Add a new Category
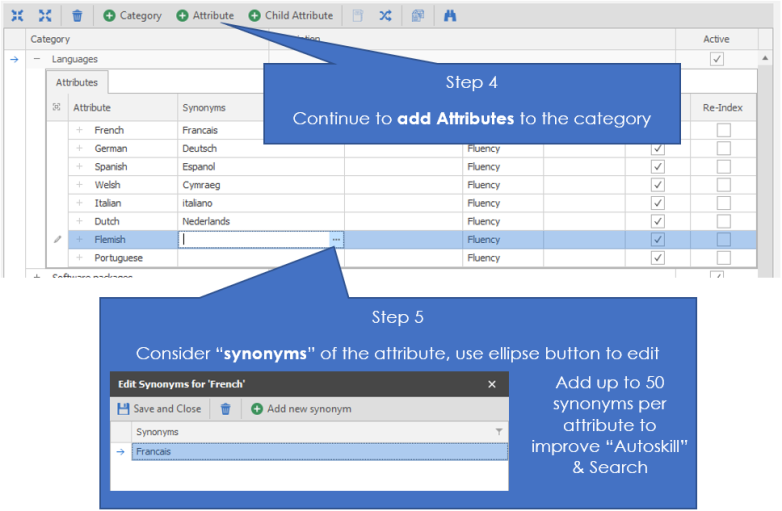 click(x=132, y=16)
